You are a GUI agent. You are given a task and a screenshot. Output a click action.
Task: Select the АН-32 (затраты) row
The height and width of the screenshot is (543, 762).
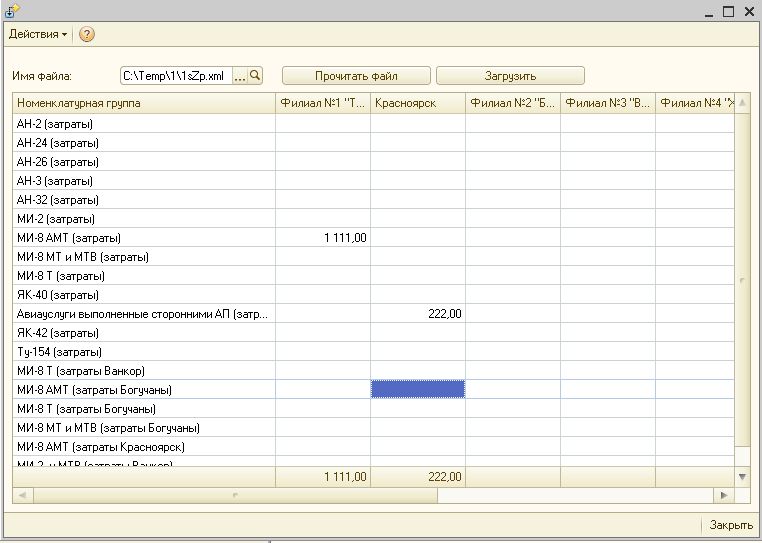point(373,199)
